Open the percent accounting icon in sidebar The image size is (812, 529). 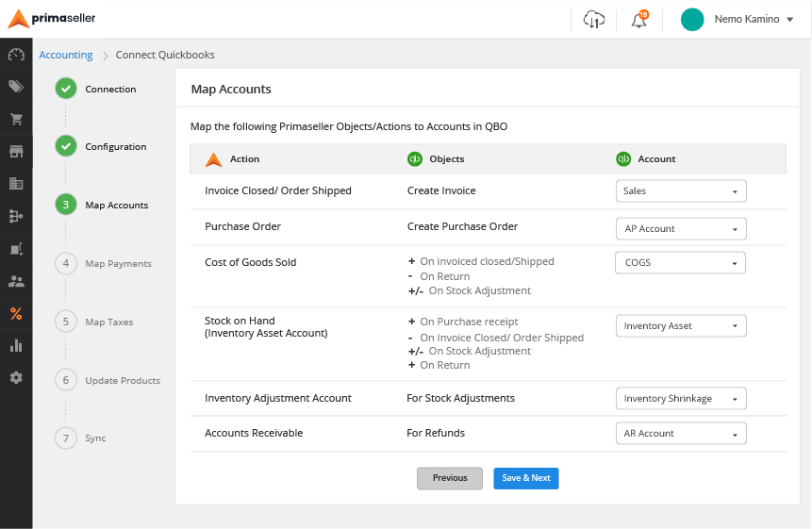click(x=16, y=313)
